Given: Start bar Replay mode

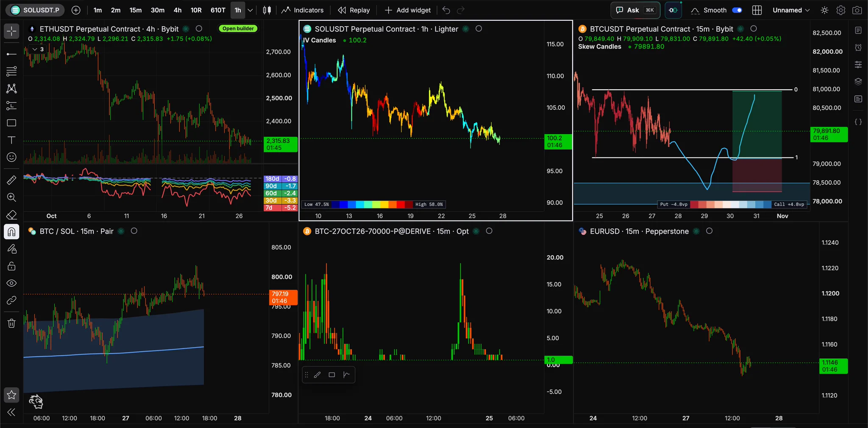Looking at the screenshot, I should point(354,10).
